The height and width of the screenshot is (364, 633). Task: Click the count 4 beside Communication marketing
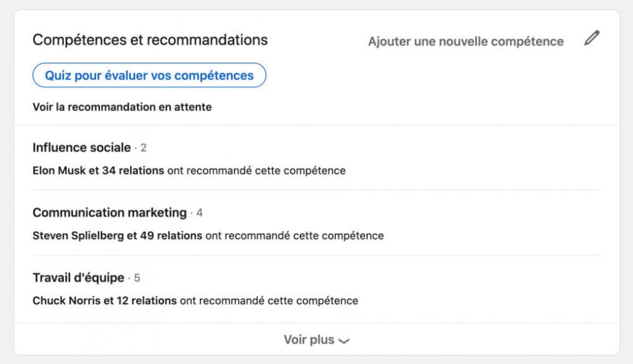click(200, 213)
